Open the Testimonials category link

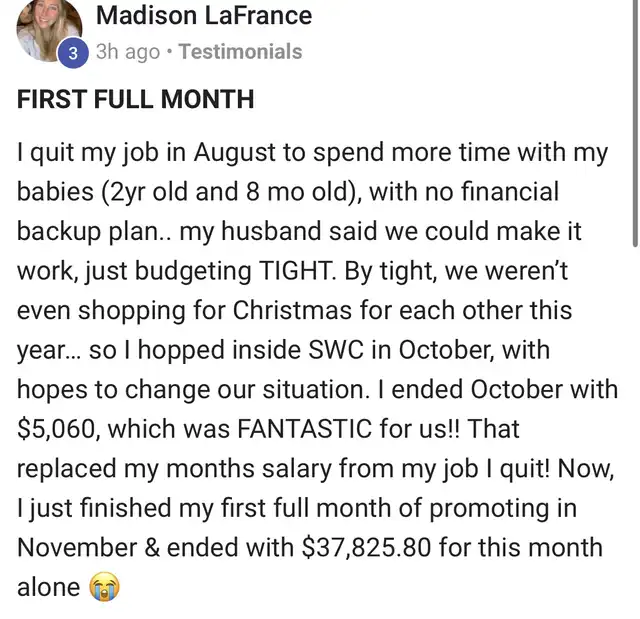click(x=240, y=52)
